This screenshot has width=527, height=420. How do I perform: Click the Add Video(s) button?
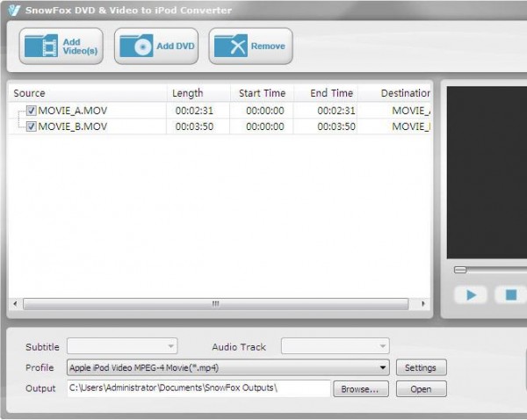(61, 46)
